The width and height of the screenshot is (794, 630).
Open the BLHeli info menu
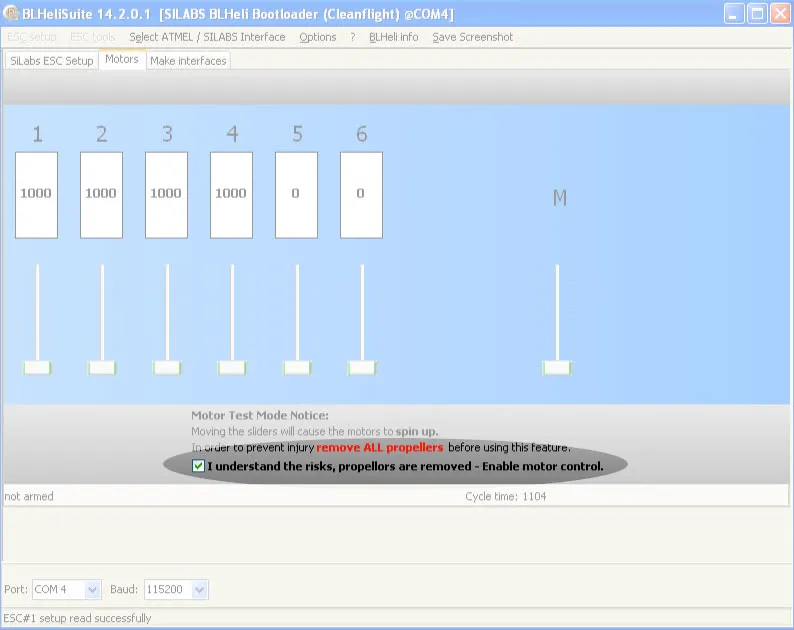click(393, 37)
